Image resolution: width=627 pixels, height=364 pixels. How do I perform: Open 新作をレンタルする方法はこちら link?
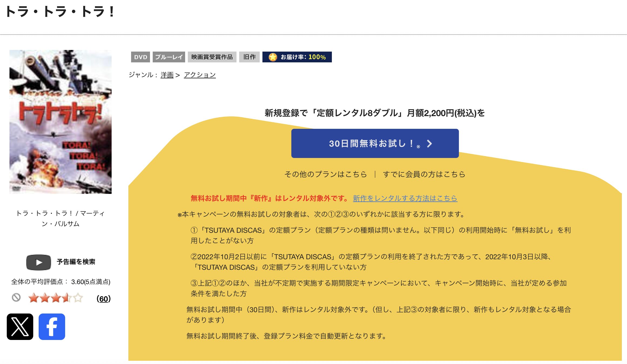(405, 198)
